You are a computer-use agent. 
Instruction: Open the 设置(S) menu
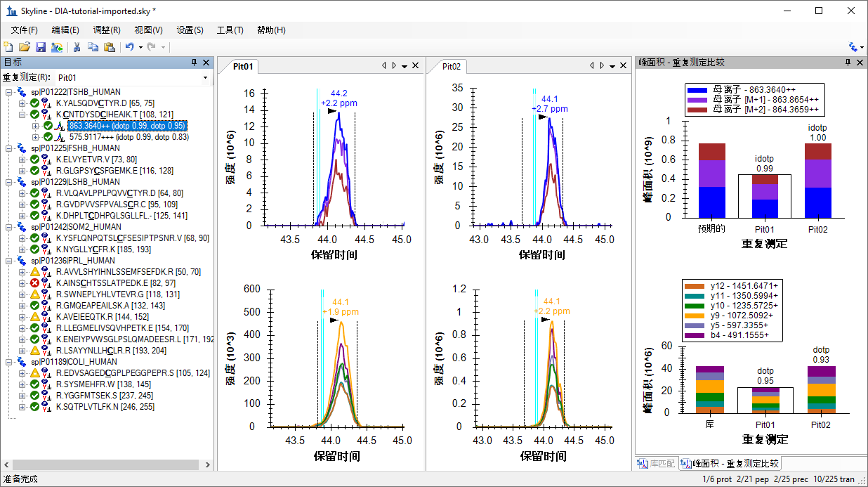tap(190, 30)
